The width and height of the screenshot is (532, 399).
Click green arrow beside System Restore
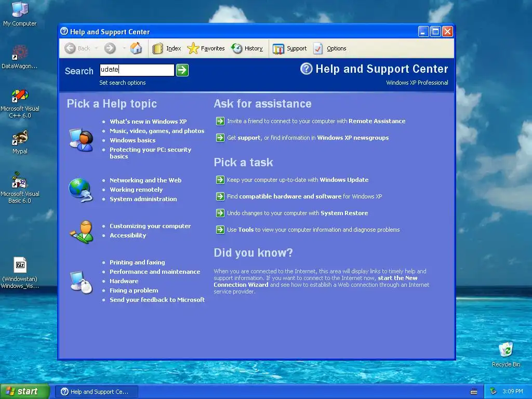tap(220, 213)
